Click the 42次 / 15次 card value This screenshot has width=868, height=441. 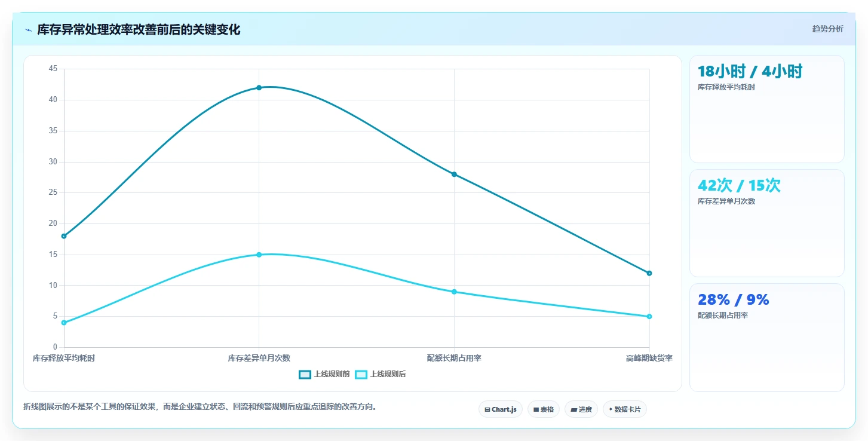point(740,186)
